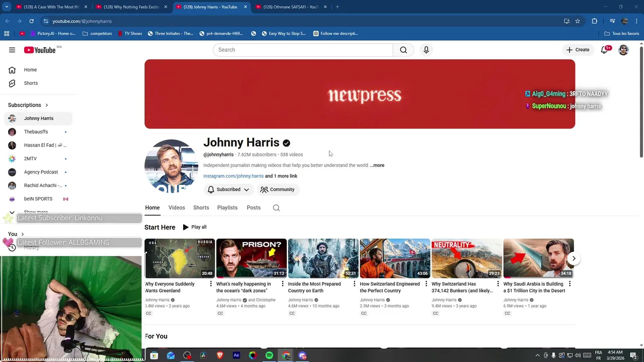Click the and 1 more link text
This screenshot has height=362, width=644.
pos(281,176)
